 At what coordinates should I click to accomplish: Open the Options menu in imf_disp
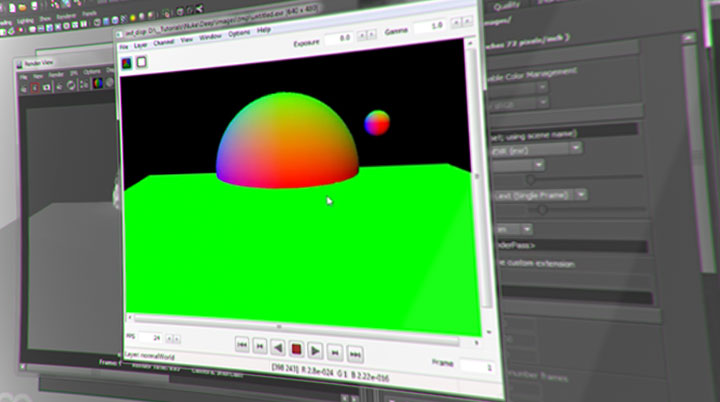point(239,34)
